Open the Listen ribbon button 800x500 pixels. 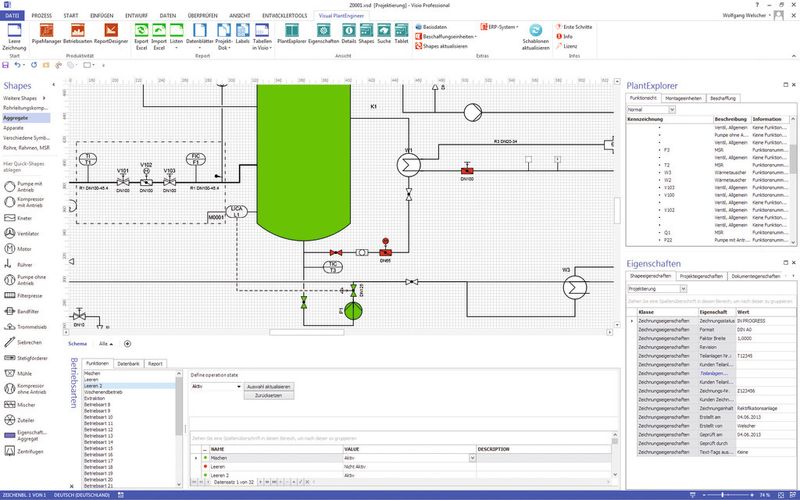pos(177,37)
